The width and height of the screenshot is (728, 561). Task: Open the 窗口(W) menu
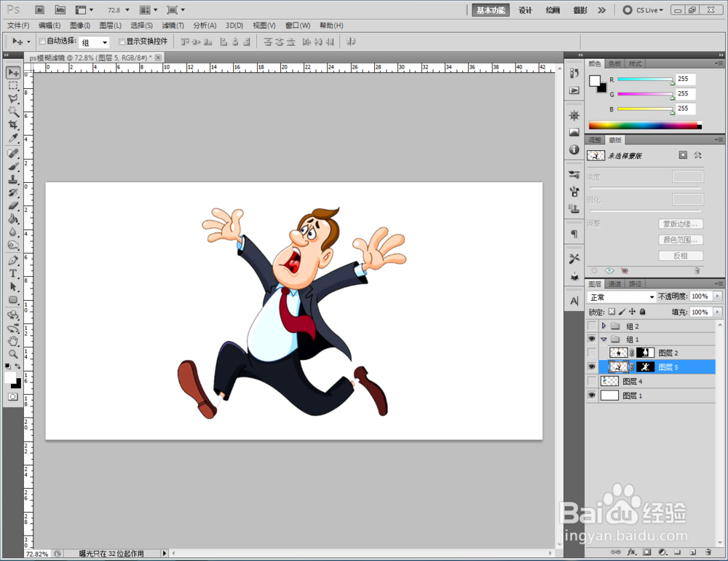point(298,25)
